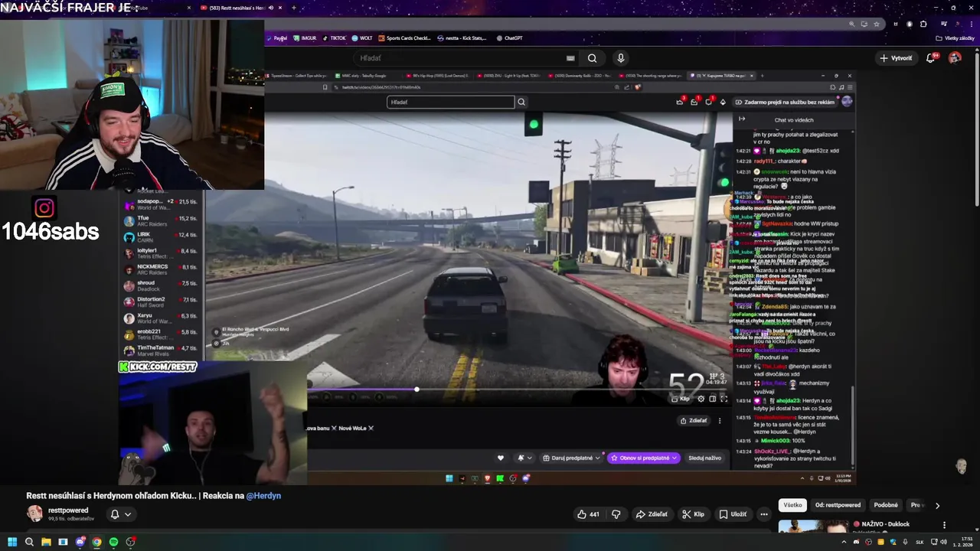980x551 pixels.
Task: Open Spotify from taskbar
Action: point(113,542)
